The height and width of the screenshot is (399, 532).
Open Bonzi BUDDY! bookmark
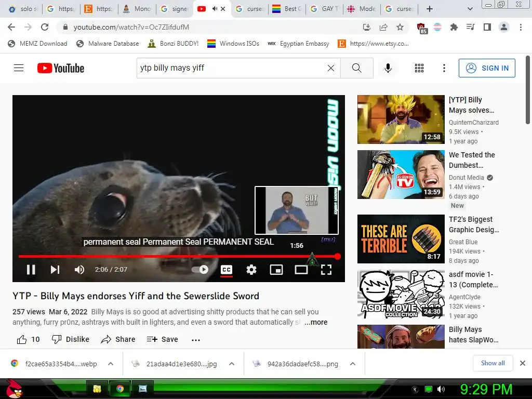tap(173, 44)
